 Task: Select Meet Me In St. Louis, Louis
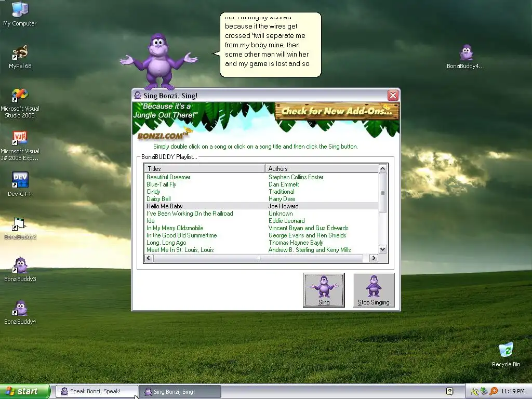[180, 250]
